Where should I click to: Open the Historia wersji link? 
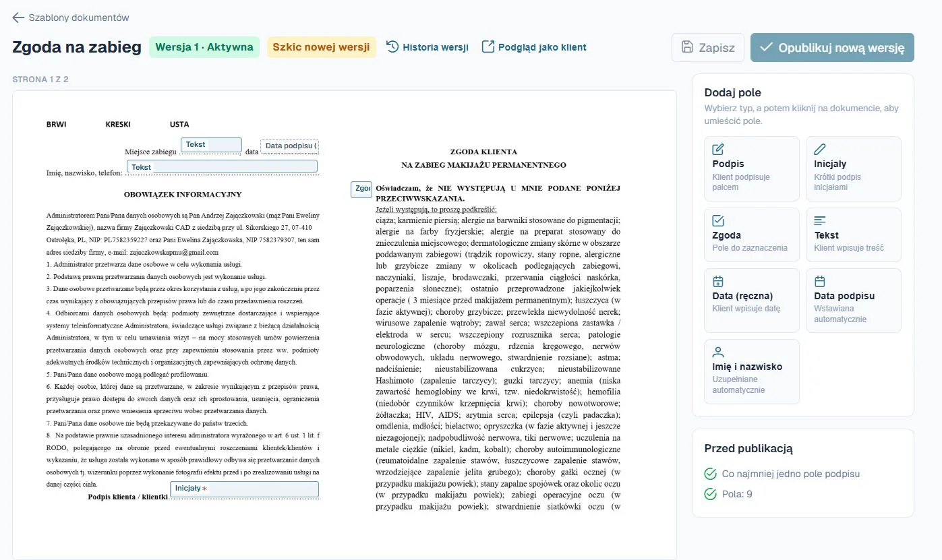click(x=428, y=47)
